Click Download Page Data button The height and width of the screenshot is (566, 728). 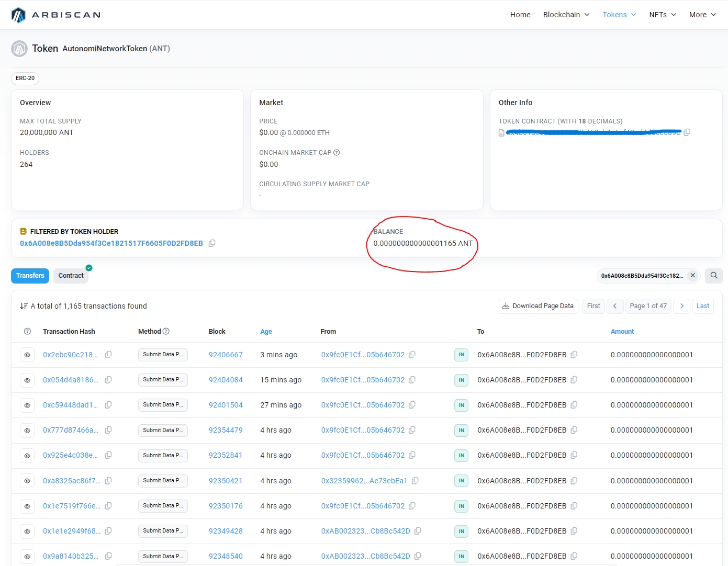537,306
